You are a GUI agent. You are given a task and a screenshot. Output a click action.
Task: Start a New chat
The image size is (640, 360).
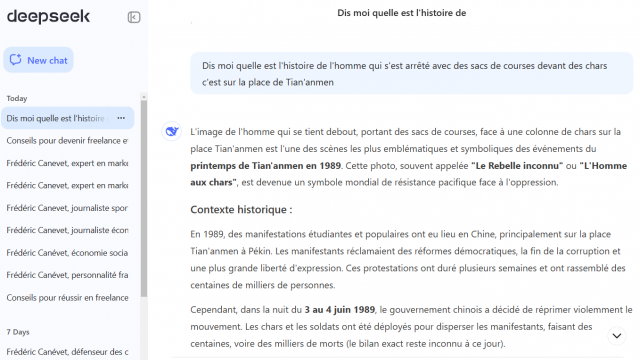pos(38,60)
